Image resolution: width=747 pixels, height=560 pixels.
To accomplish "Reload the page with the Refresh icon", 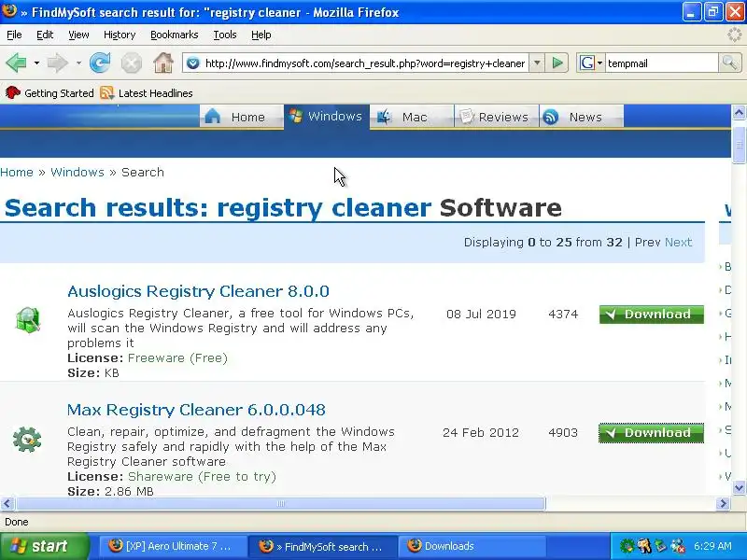I will pyautogui.click(x=100, y=63).
